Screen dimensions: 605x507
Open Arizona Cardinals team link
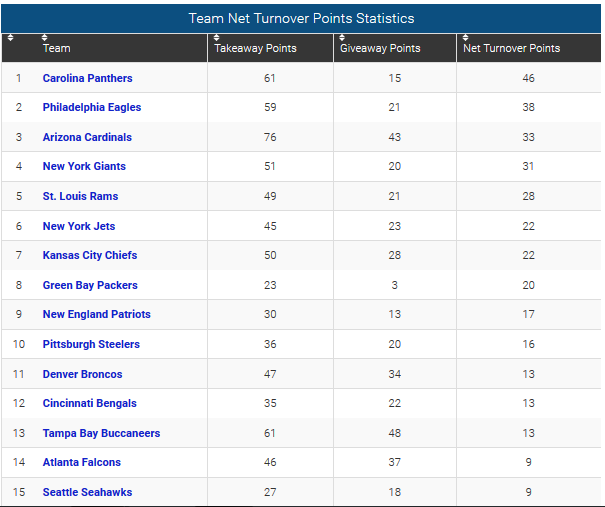coord(87,137)
